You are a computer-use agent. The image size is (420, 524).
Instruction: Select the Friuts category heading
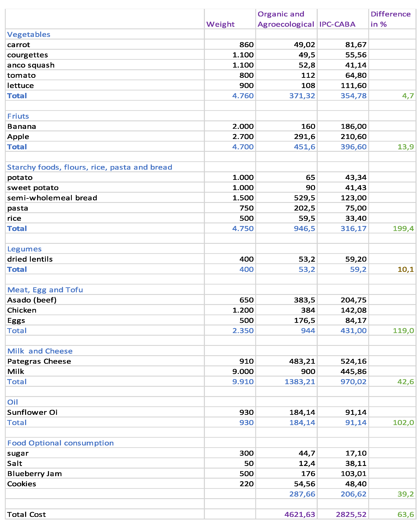coord(18,116)
